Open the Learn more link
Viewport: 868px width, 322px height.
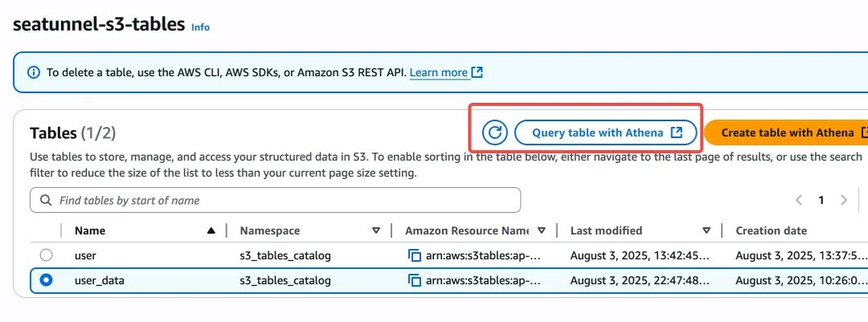(x=439, y=72)
